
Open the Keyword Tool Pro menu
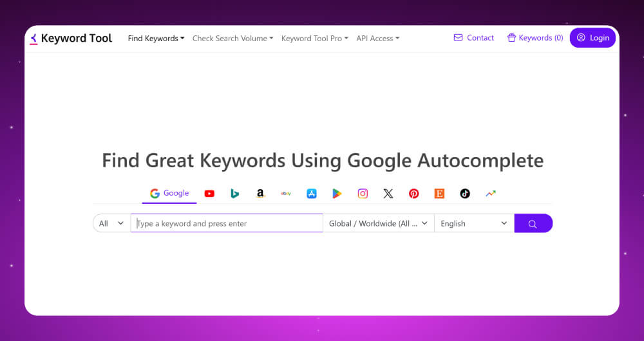click(315, 39)
